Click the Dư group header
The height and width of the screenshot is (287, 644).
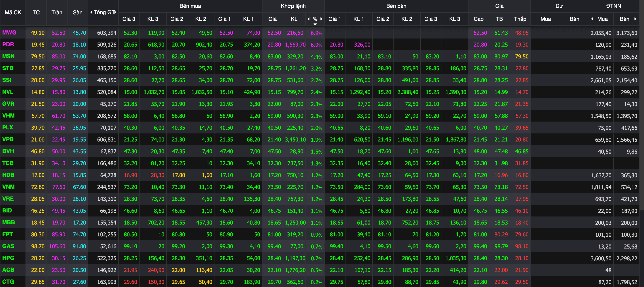(x=559, y=6)
